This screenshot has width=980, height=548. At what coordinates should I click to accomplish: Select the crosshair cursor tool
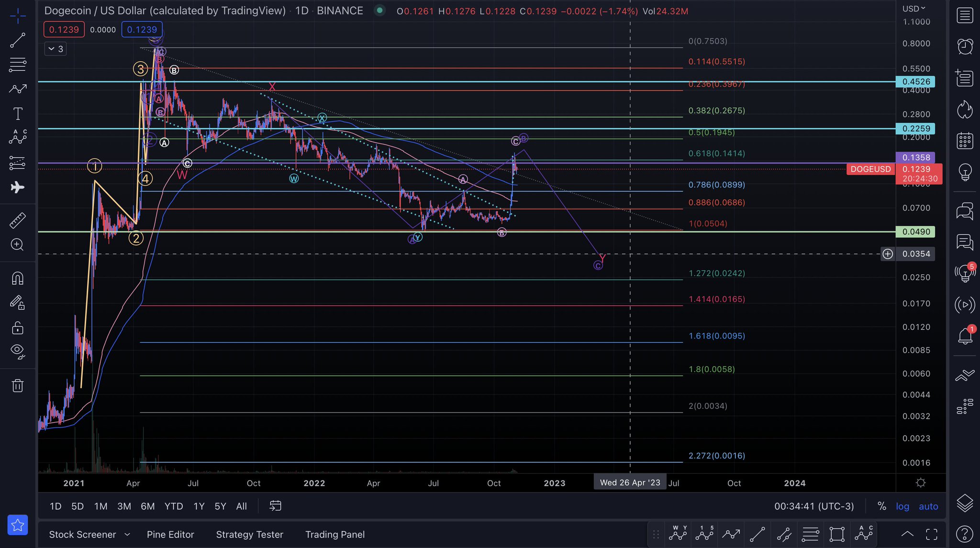[18, 16]
